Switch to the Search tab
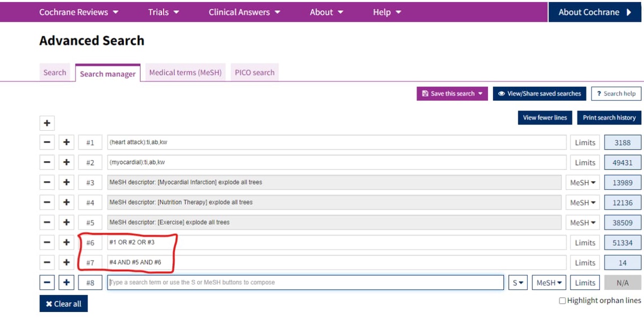Viewport: 644px width, 319px height. point(55,72)
